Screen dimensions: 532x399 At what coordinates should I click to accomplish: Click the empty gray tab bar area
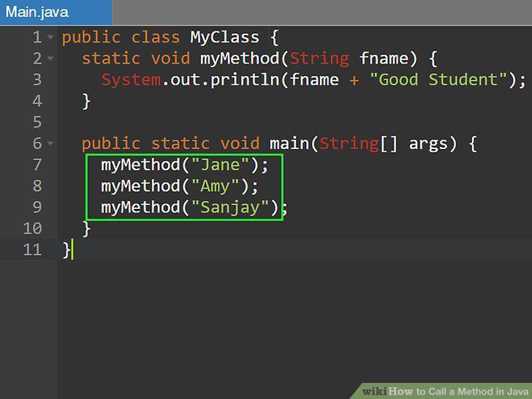322,12
